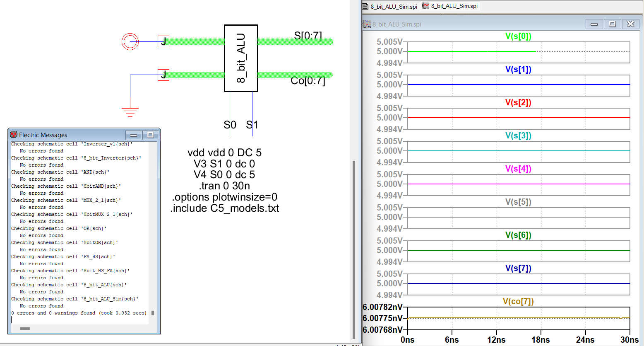The height and width of the screenshot is (346, 644).
Task: Select the 8_bit_ALU cell block
Action: point(241,58)
